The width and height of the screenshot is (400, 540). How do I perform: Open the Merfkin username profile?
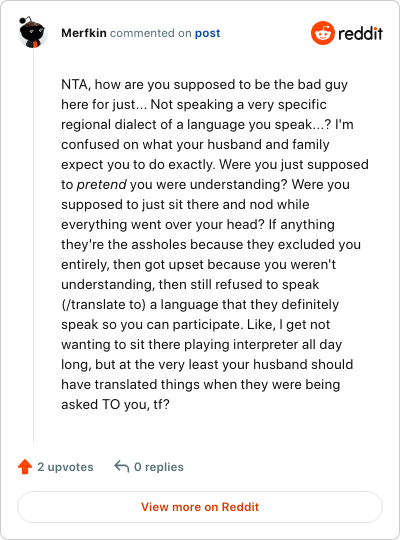coord(84,33)
